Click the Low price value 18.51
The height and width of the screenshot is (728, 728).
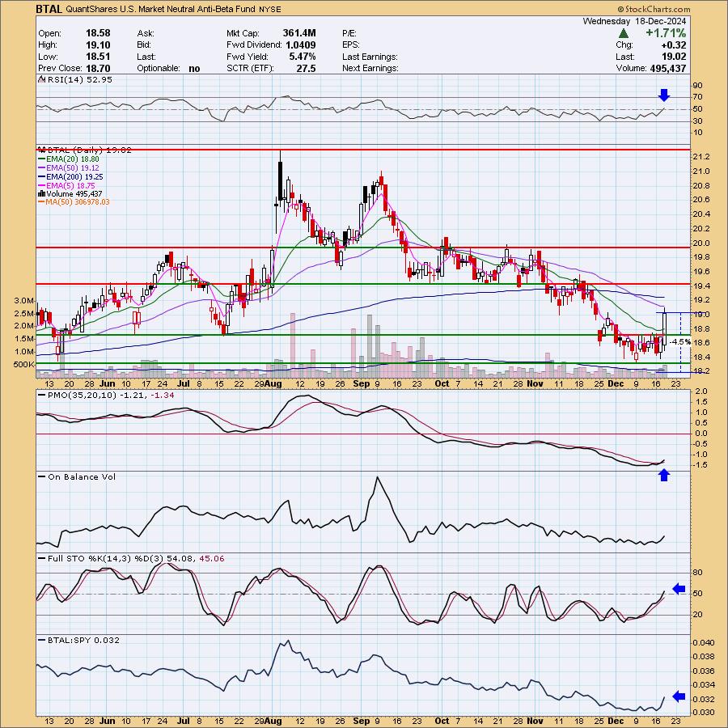(98, 57)
